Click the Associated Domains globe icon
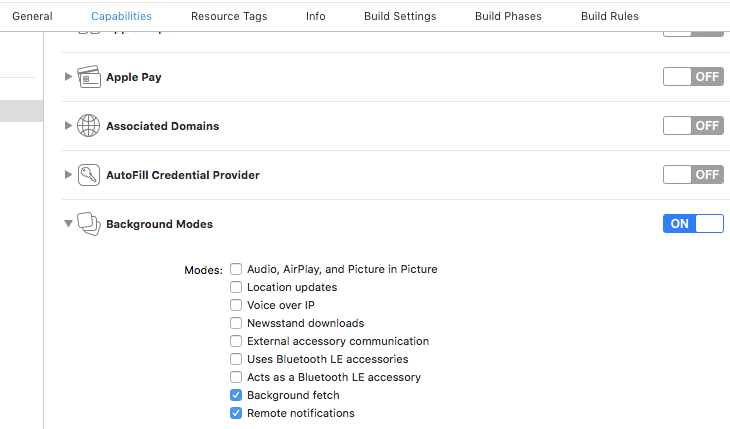The width and height of the screenshot is (730, 429). pos(88,126)
